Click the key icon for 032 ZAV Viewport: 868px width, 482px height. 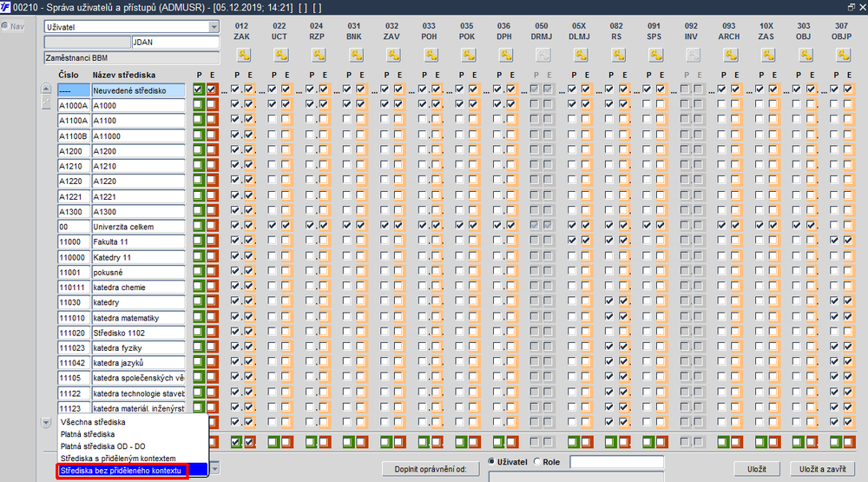pyautogui.click(x=393, y=55)
